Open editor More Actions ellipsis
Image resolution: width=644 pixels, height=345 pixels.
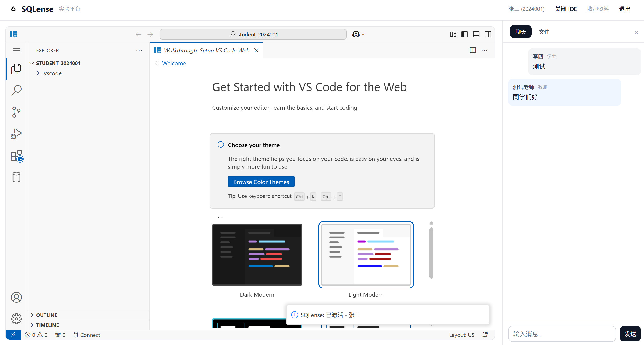tap(485, 50)
